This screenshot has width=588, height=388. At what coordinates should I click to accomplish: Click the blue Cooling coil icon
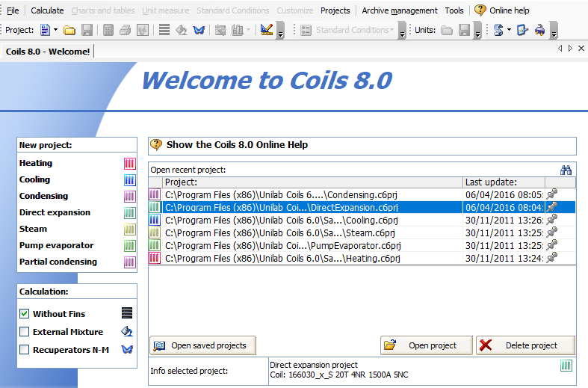coord(130,180)
